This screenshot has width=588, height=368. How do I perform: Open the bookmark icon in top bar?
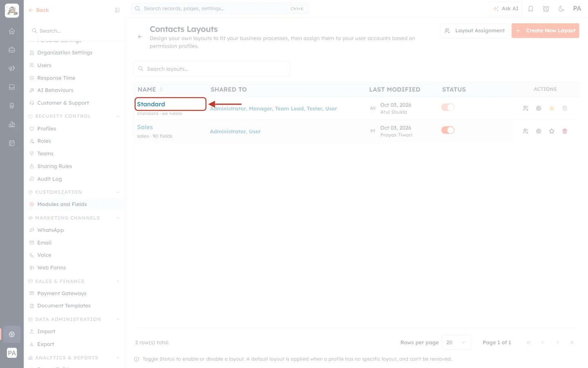531,9
